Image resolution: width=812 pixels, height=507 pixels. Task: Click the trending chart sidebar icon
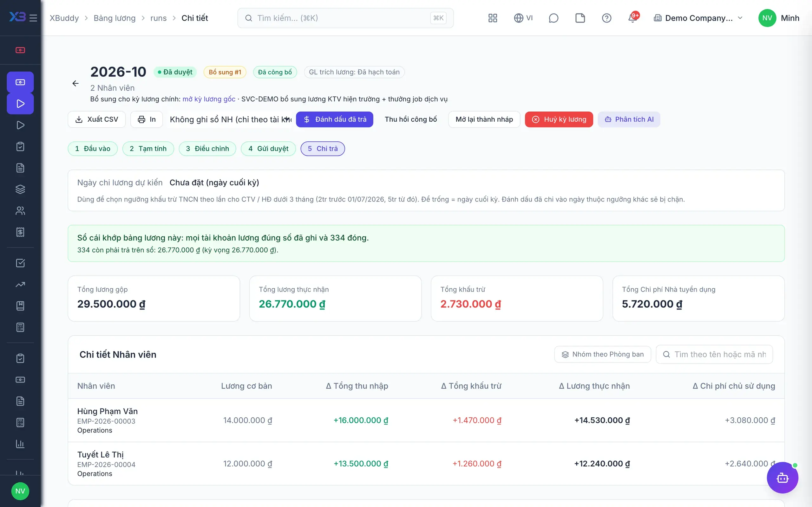click(x=20, y=284)
